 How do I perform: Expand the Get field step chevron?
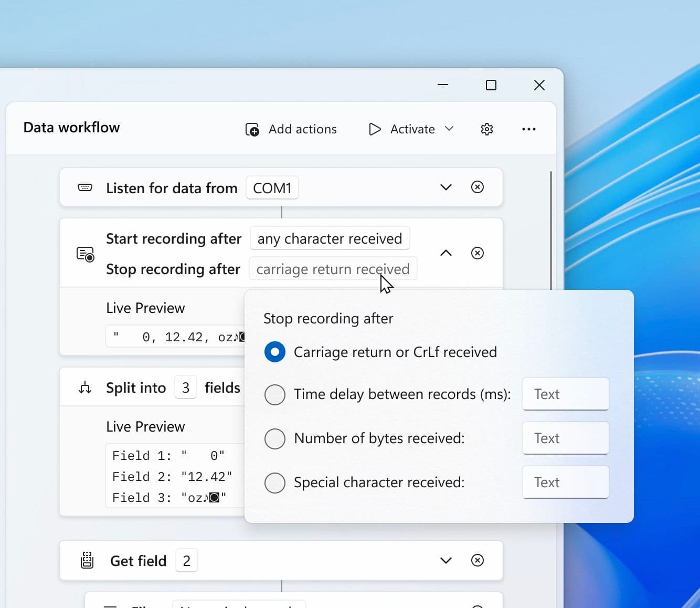point(446,560)
